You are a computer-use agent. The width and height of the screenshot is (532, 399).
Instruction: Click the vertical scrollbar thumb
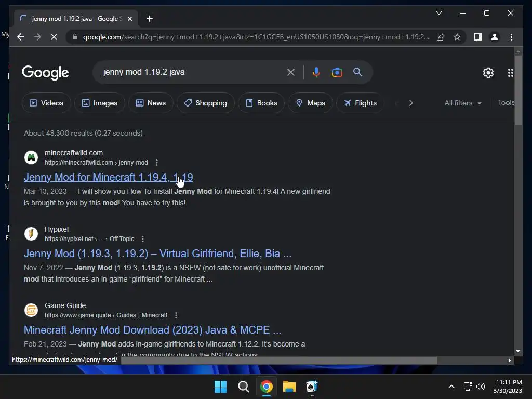(518, 89)
